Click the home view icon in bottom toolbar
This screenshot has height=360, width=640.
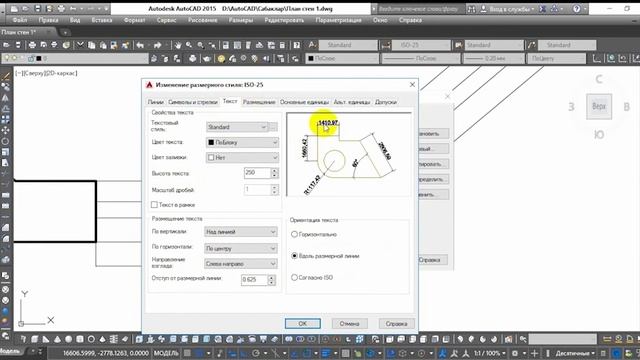(508, 339)
